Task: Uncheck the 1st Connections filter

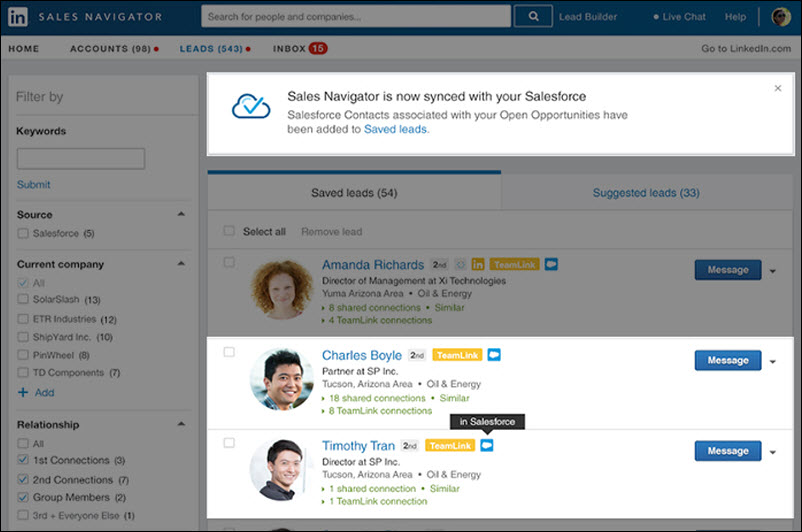Action: click(23, 461)
